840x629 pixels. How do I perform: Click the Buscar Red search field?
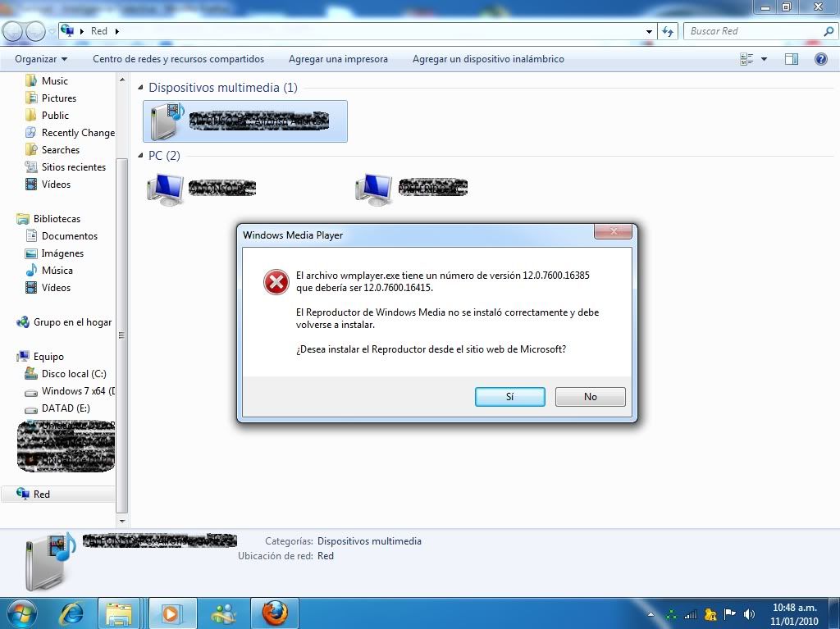pos(755,31)
